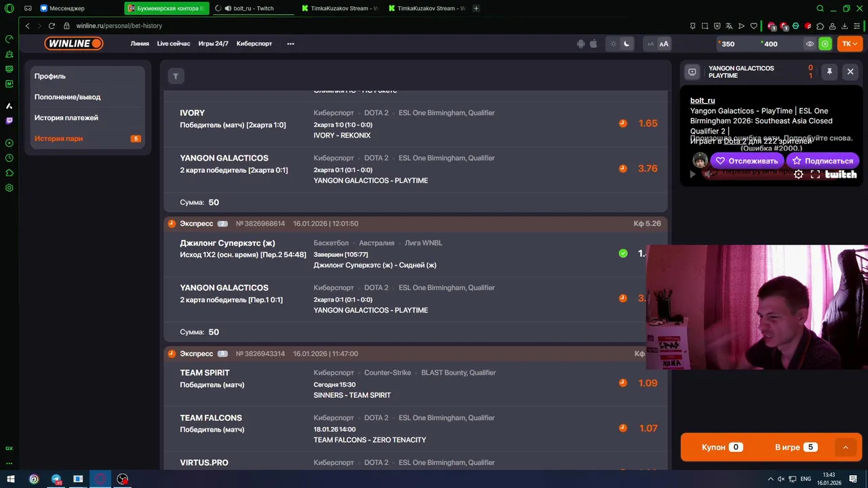Image resolution: width=868 pixels, height=488 pixels.
Task: Add page to bookmarks heart icon
Action: tap(753, 26)
